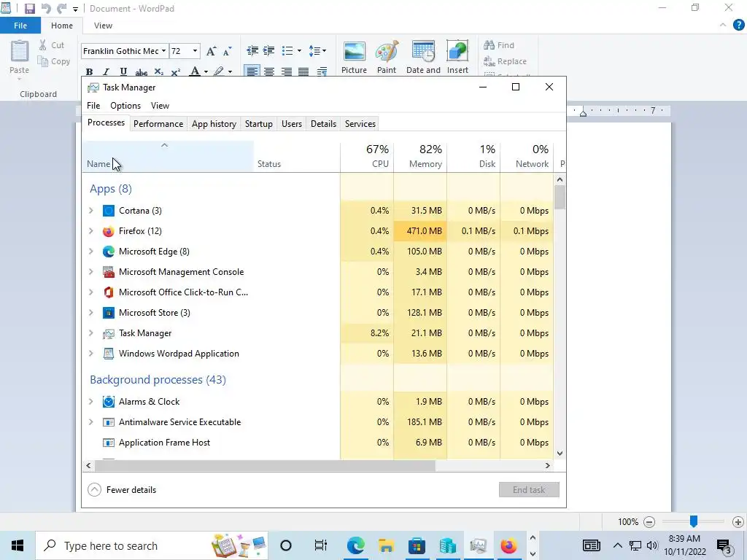
Task: Click Replace in WordPad ribbon
Action: 505,61
